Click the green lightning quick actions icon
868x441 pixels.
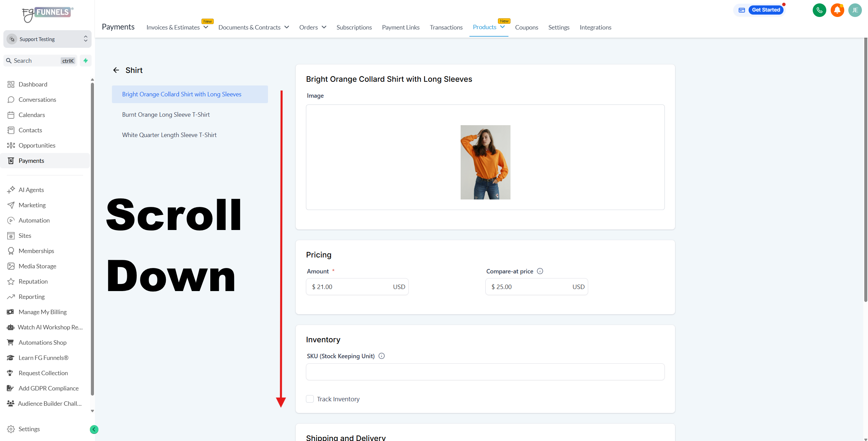pos(85,61)
